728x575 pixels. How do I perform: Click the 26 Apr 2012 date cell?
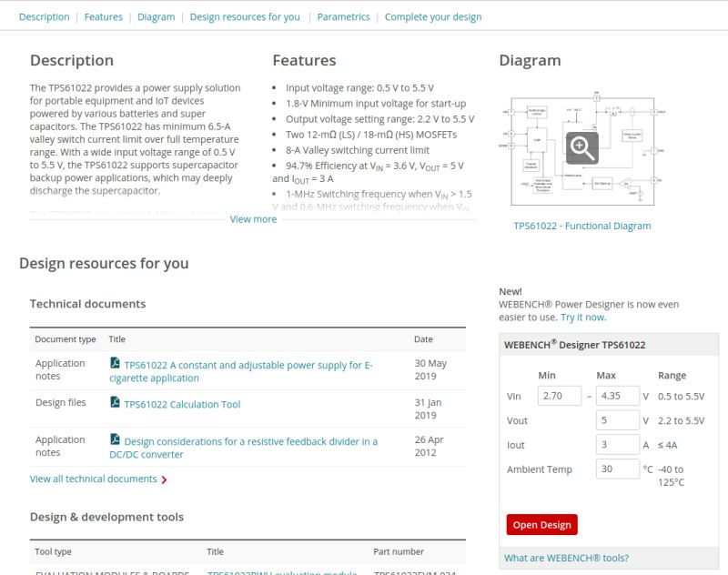coord(429,446)
